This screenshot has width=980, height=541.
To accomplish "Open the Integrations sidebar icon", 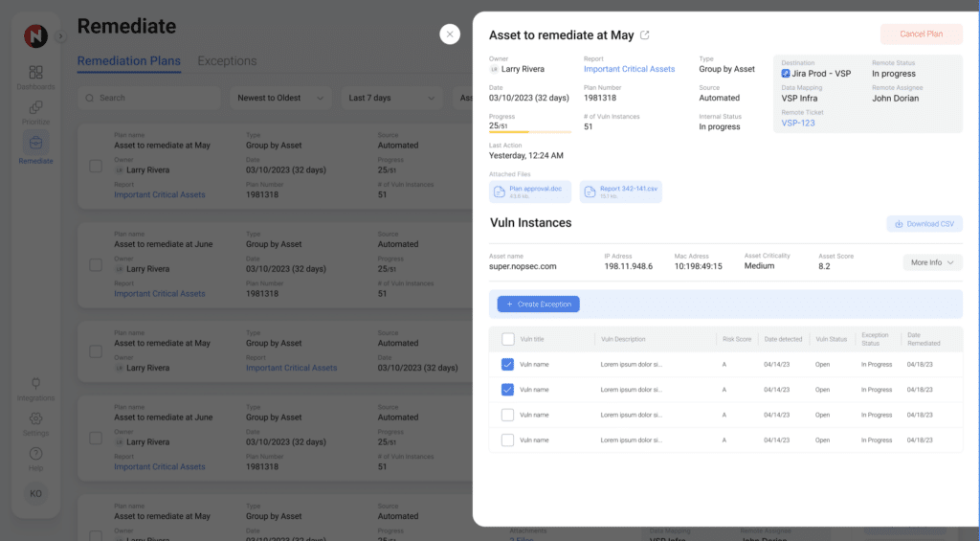I will click(x=35, y=383).
